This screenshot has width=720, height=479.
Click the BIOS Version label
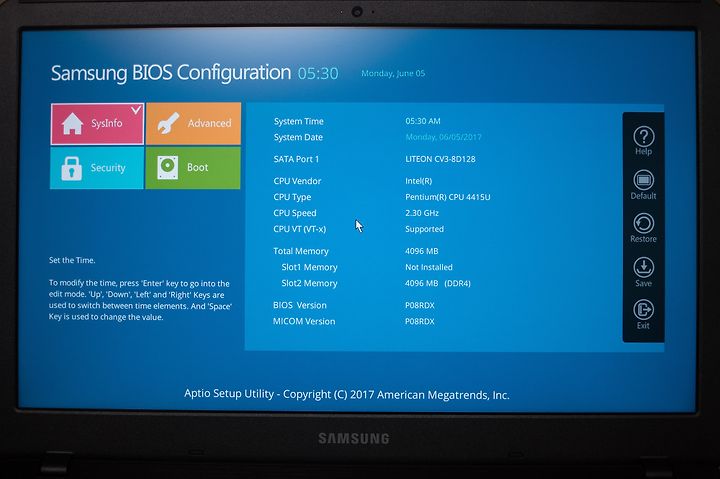pyautogui.click(x=300, y=305)
